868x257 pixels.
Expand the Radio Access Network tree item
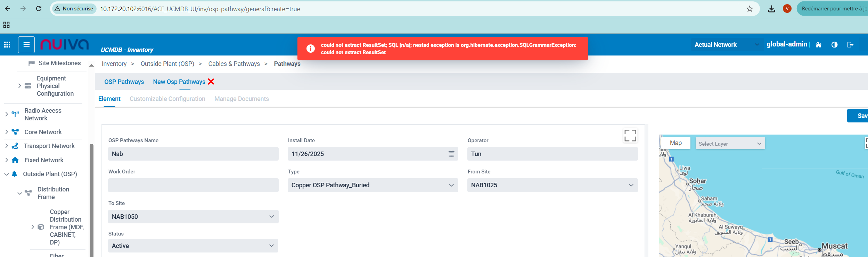pos(7,114)
